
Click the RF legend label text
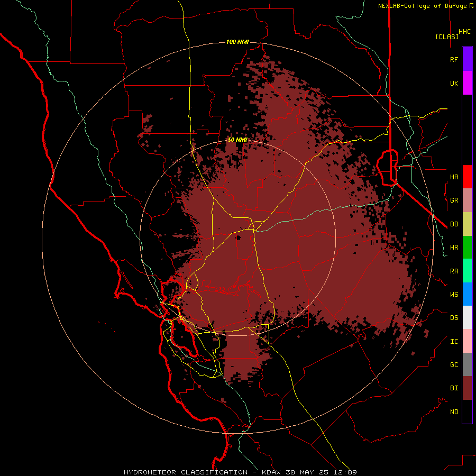click(x=454, y=59)
